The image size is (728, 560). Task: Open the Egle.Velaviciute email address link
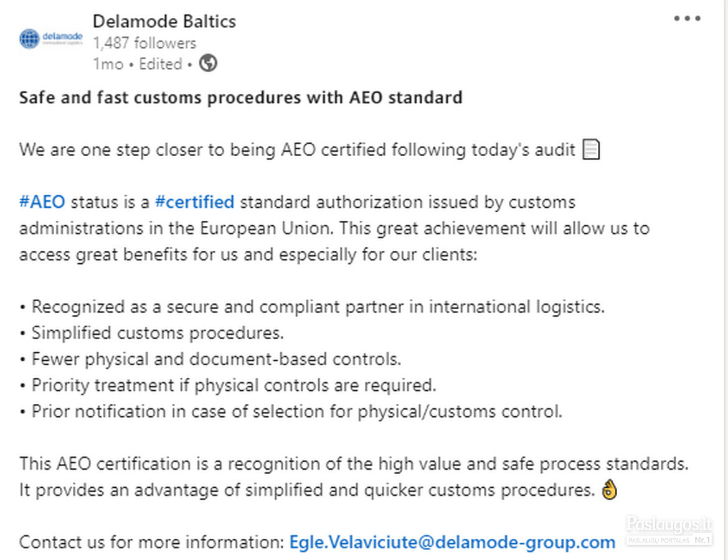click(452, 542)
